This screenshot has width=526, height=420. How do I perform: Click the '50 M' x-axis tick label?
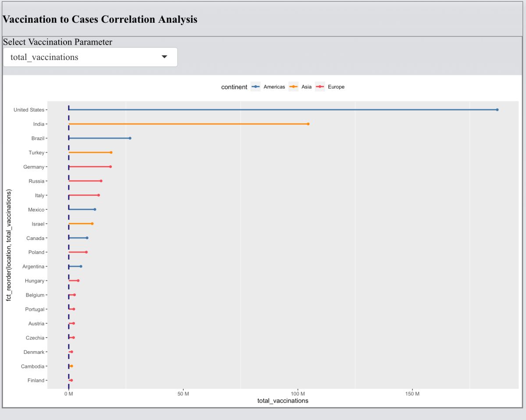(x=183, y=394)
